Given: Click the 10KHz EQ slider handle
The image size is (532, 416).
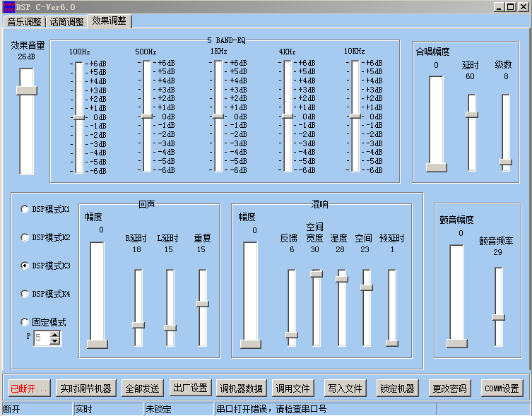Looking at the screenshot, I should [x=355, y=117].
